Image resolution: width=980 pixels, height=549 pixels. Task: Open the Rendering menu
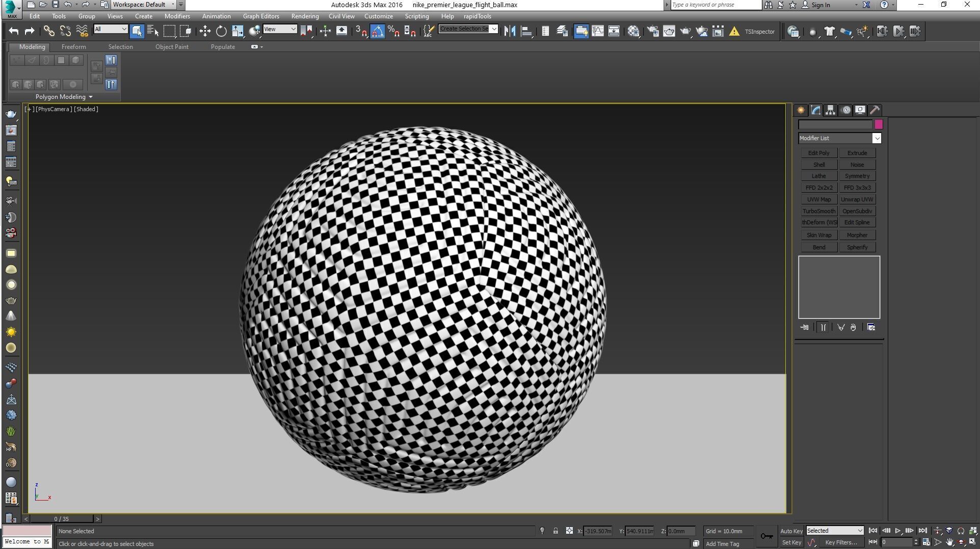(305, 16)
